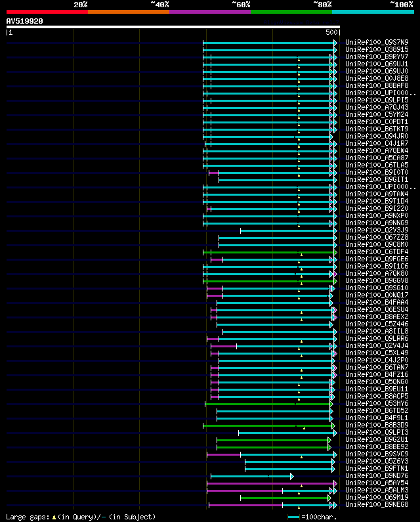Select the UniRef100_Q69UJ0 hit label
Screen dimensions: 420x522
(377, 72)
